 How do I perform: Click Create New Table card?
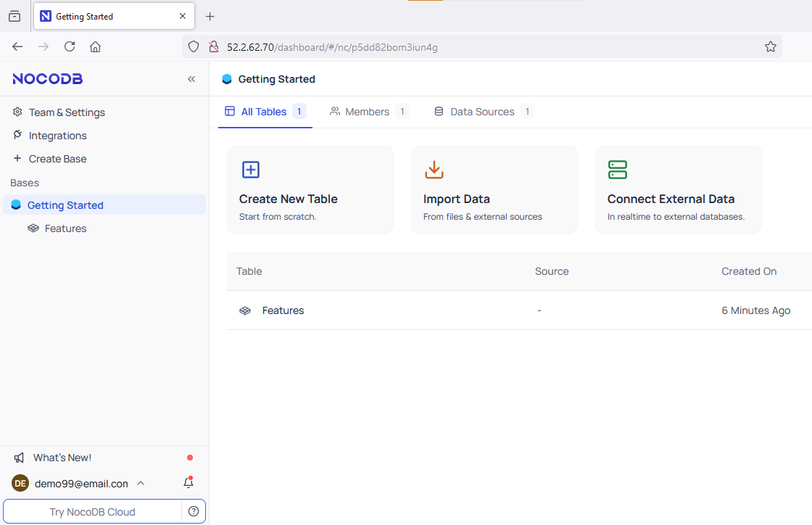click(310, 190)
